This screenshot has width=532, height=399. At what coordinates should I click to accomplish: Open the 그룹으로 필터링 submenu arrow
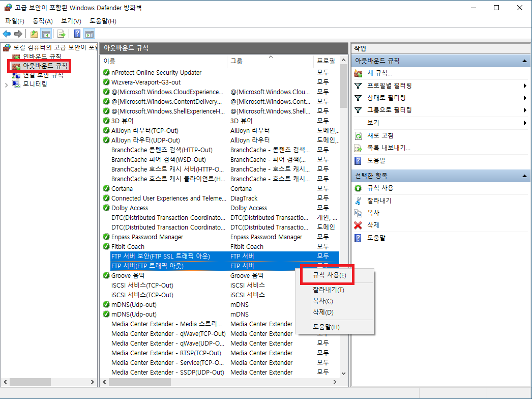(525, 110)
